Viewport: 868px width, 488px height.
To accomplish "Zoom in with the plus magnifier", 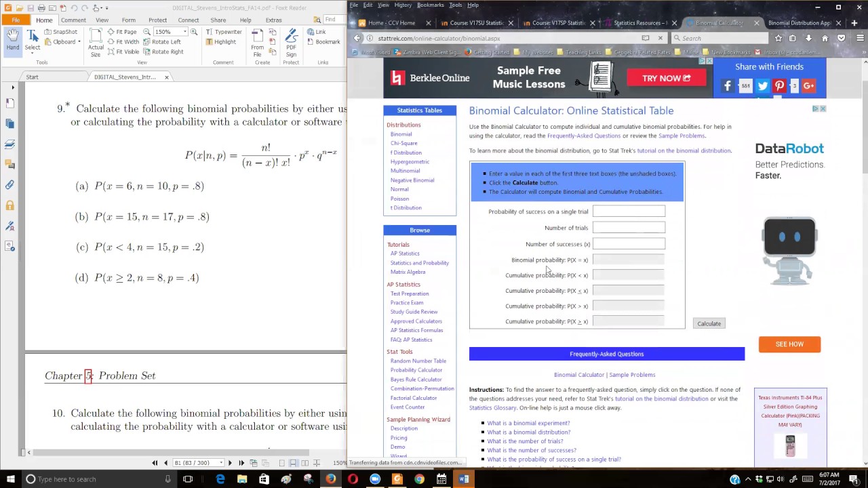I will 194,32.
